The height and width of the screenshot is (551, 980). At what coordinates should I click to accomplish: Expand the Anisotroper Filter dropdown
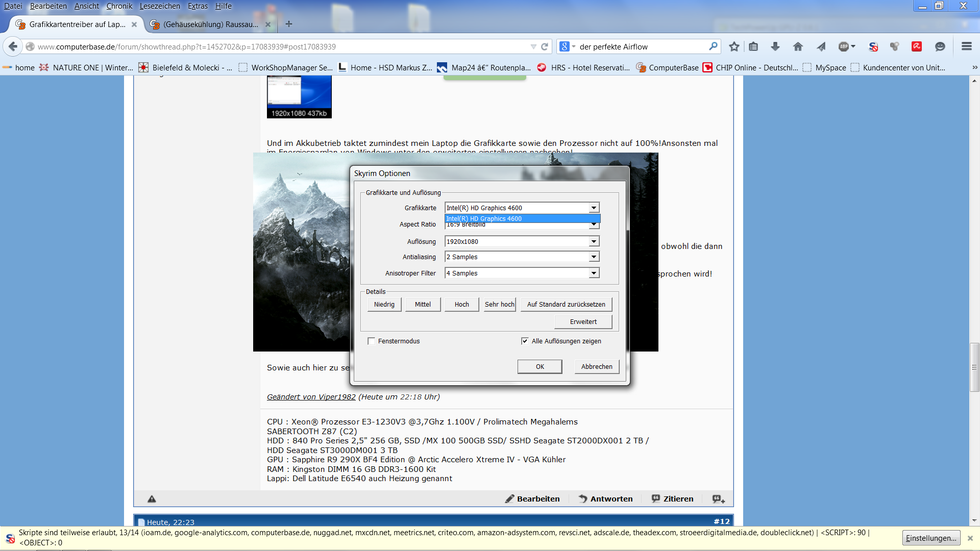click(594, 273)
